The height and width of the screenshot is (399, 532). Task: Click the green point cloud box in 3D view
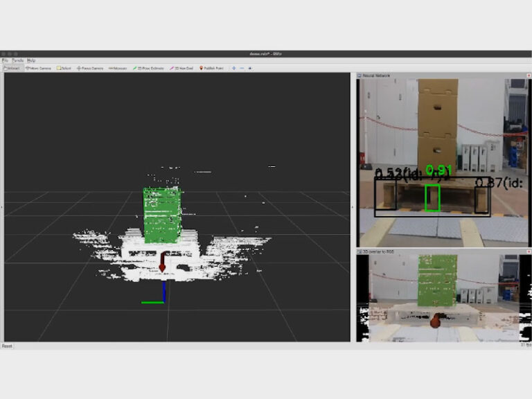pos(162,213)
